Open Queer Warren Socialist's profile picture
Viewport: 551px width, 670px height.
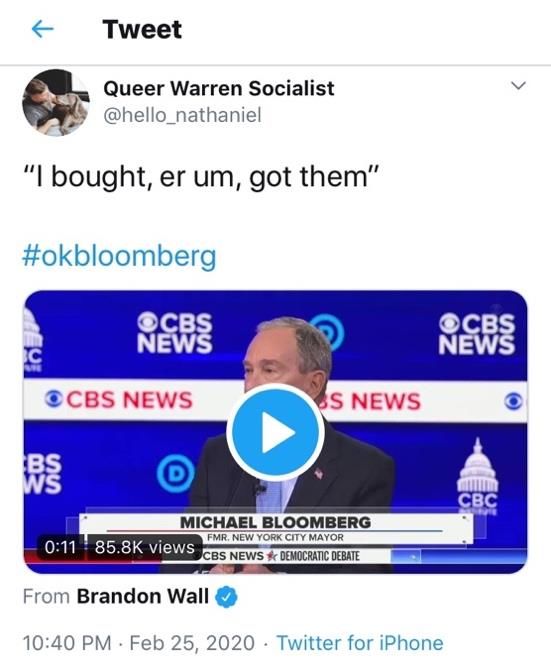[56, 103]
